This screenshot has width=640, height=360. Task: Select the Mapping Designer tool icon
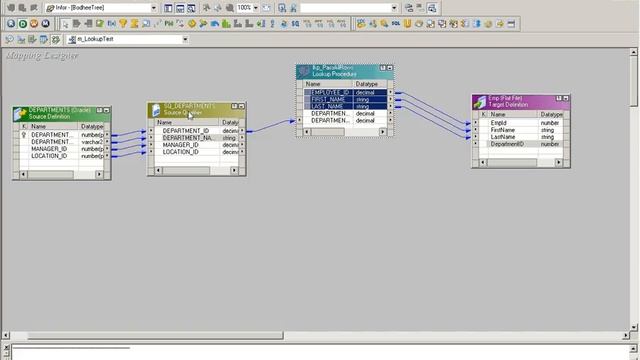point(56,39)
